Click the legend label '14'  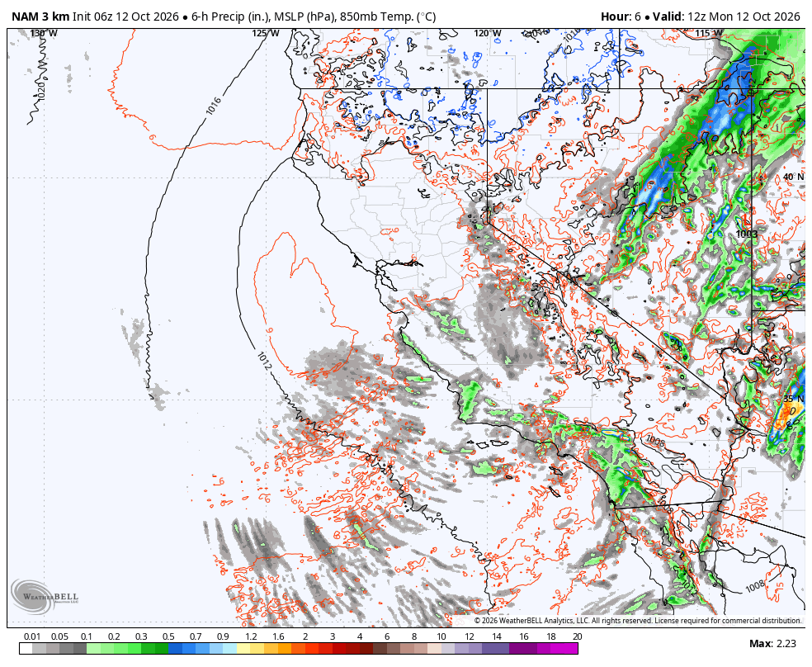[496, 636]
